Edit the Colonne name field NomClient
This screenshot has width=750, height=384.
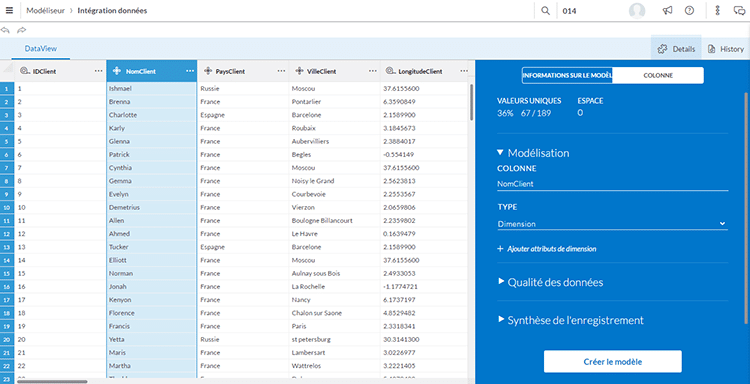tap(612, 184)
